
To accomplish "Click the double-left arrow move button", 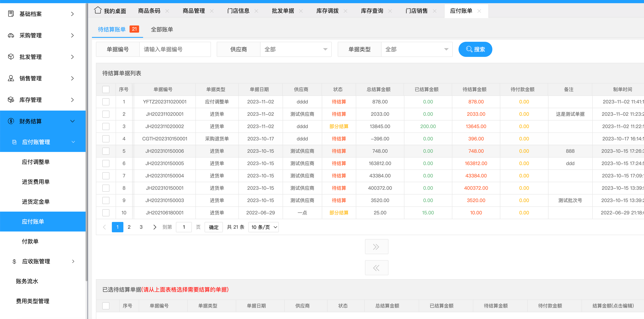I will point(377,268).
